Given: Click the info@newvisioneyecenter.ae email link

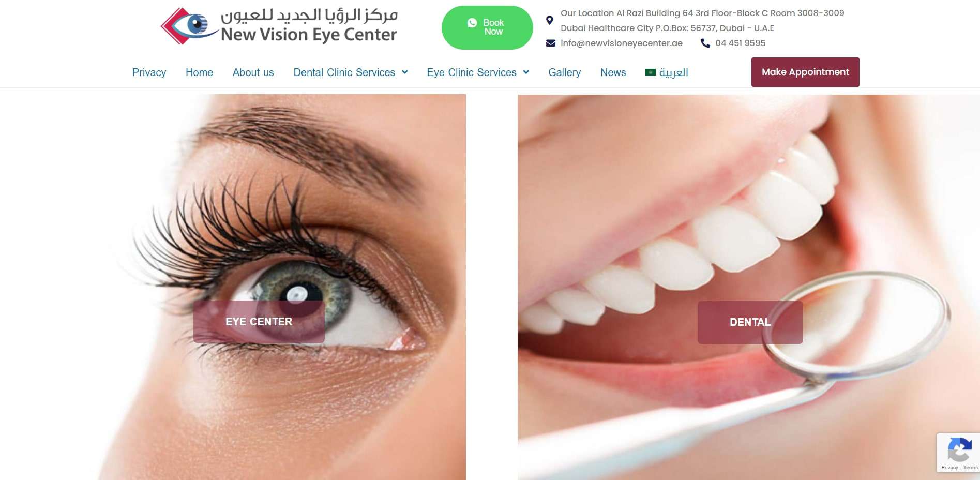Looking at the screenshot, I should coord(622,43).
